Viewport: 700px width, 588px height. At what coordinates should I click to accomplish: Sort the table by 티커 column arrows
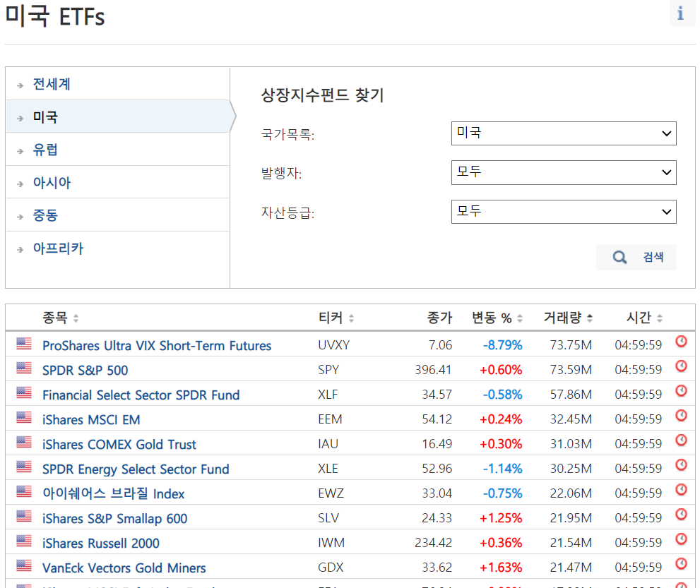coord(351,318)
